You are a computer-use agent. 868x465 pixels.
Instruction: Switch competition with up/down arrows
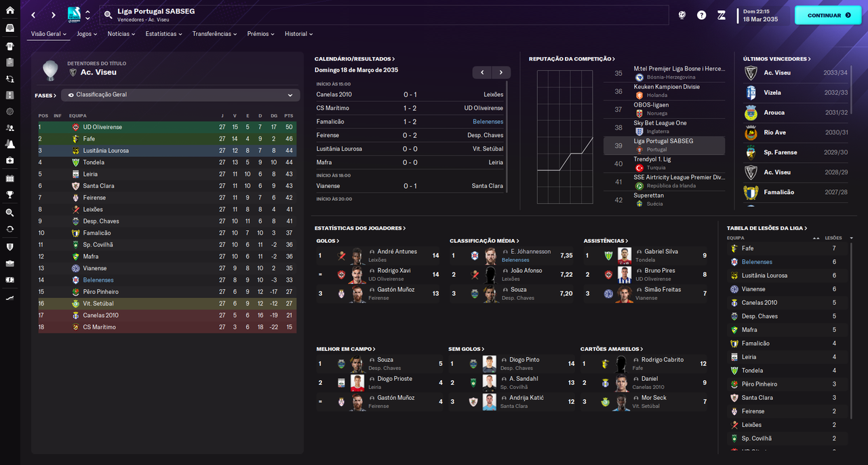point(87,15)
